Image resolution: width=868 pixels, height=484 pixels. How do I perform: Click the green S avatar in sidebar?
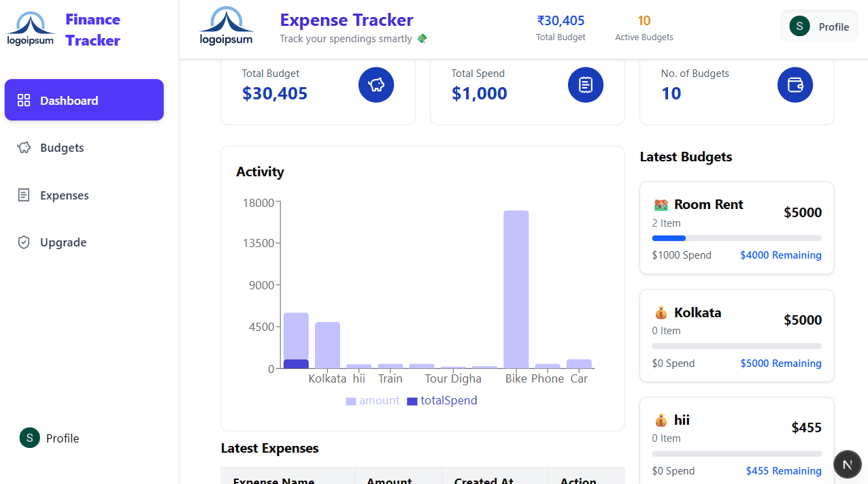30,438
